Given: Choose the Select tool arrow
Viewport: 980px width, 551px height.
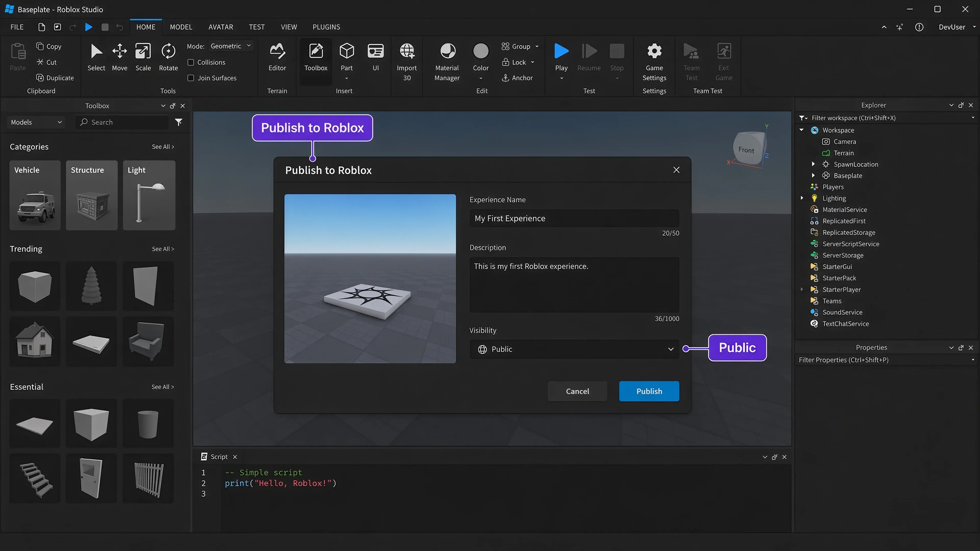Looking at the screenshot, I should click(x=96, y=57).
